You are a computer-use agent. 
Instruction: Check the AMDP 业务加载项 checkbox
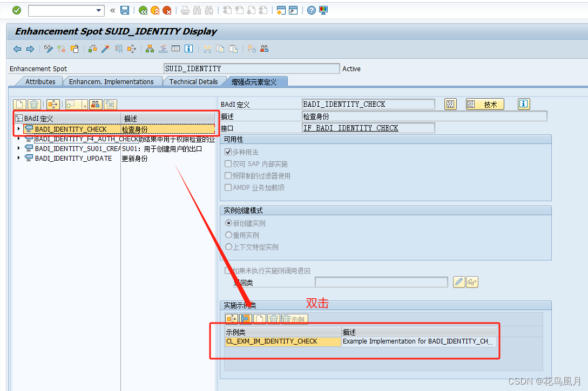point(228,188)
